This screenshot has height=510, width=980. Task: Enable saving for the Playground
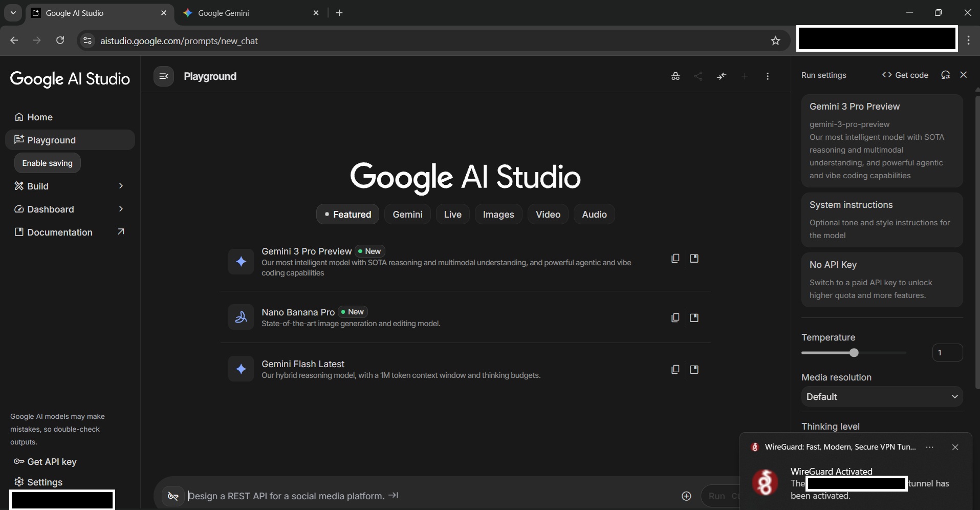point(48,163)
